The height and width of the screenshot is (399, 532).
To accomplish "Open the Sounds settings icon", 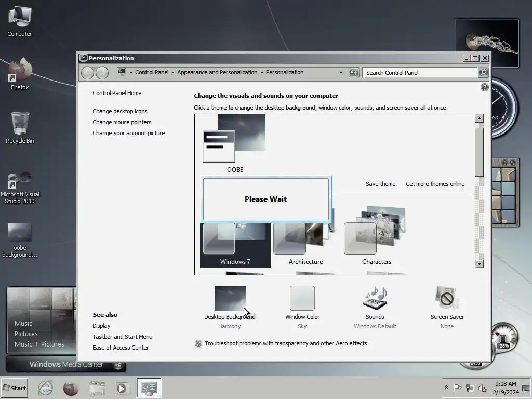I will [x=375, y=298].
